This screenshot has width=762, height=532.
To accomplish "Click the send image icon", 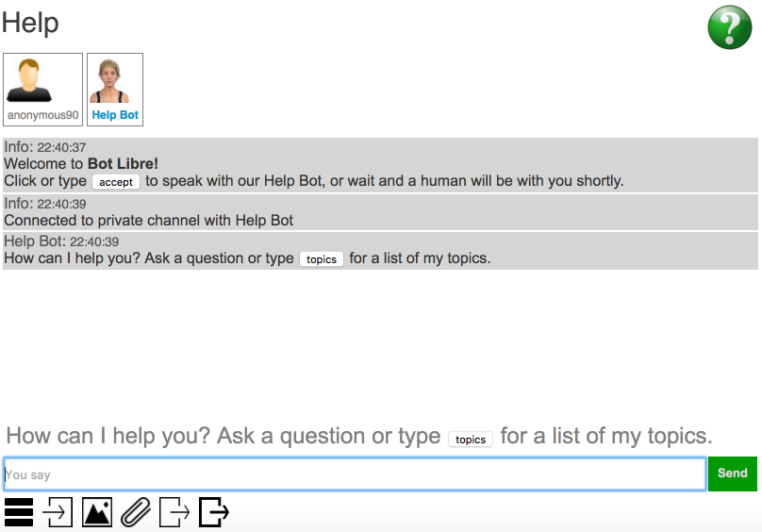I will [x=97, y=512].
